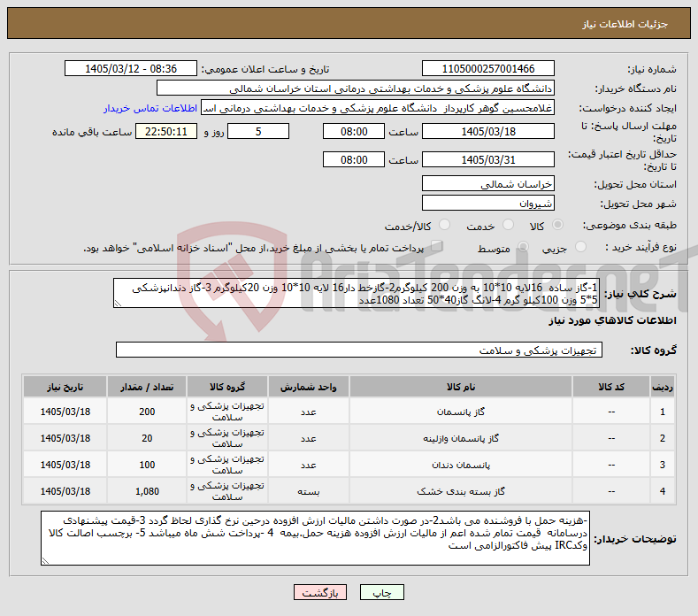Click the response deadline time 08:00 field
The image size is (698, 616).
point(354,131)
